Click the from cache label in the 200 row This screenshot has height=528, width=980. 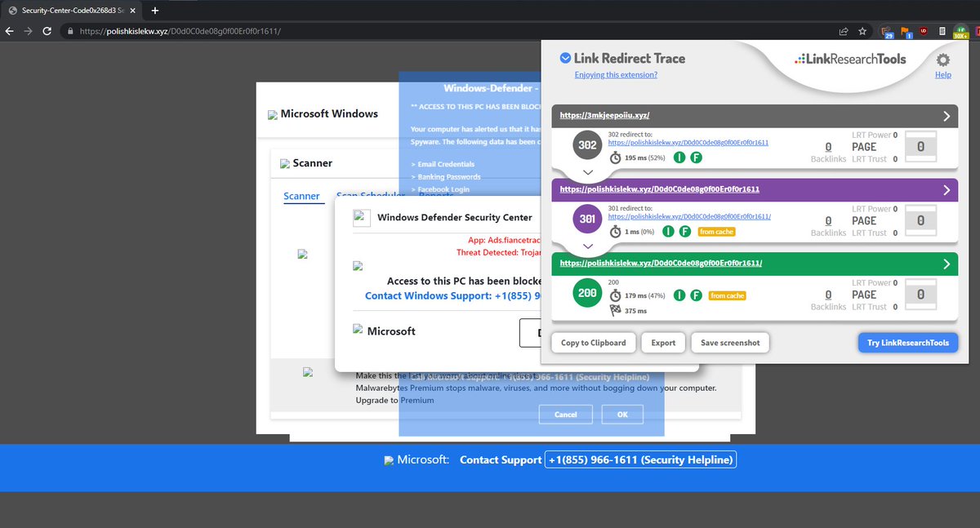click(x=727, y=295)
